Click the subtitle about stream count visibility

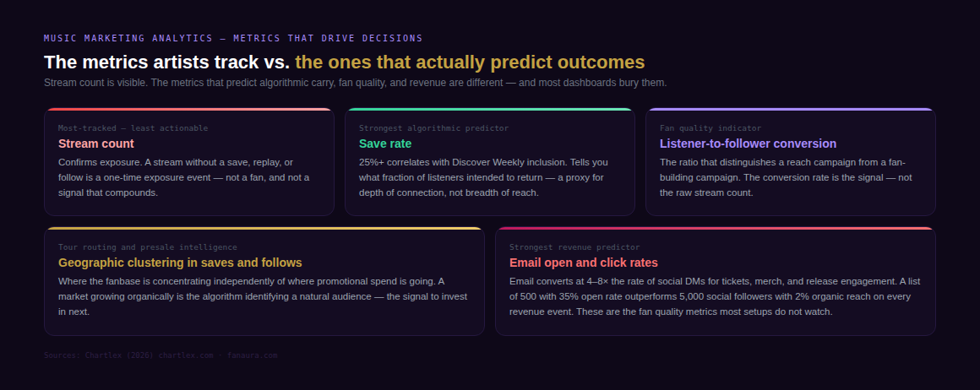pyautogui.click(x=356, y=83)
